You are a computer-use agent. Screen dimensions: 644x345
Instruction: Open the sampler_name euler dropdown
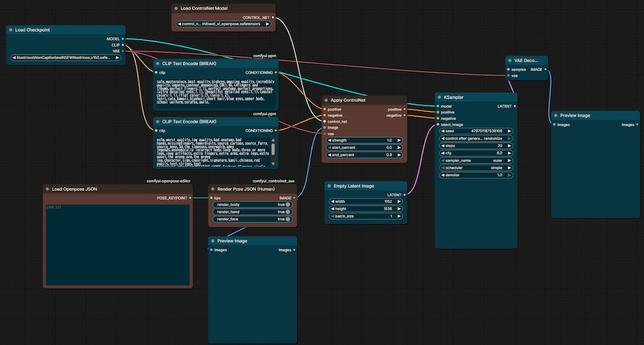(475, 161)
